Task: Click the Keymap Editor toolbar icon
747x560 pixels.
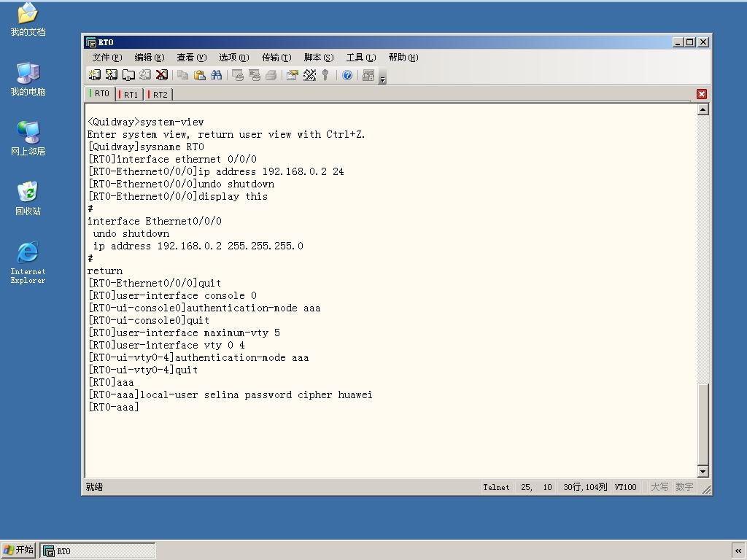Action: (309, 75)
